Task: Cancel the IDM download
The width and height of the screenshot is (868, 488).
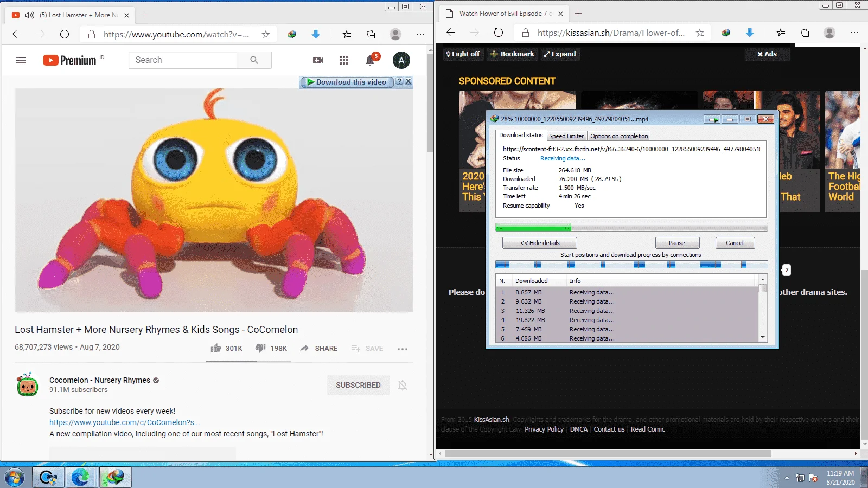Action: (x=735, y=243)
